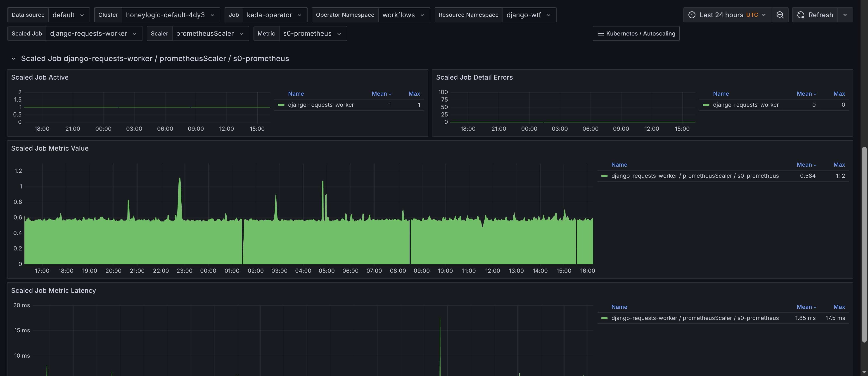This screenshot has width=868, height=376.
Task: Click the Scaled Job Detail Errors panel title
Action: (x=474, y=77)
